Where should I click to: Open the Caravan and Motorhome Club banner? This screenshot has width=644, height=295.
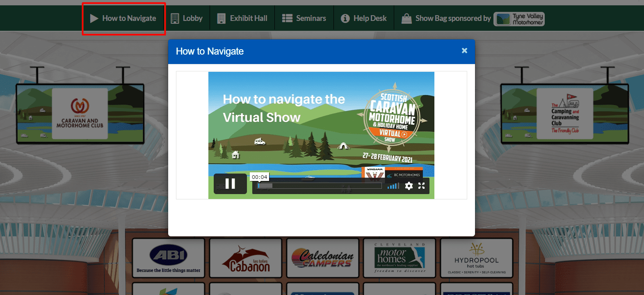(x=80, y=114)
